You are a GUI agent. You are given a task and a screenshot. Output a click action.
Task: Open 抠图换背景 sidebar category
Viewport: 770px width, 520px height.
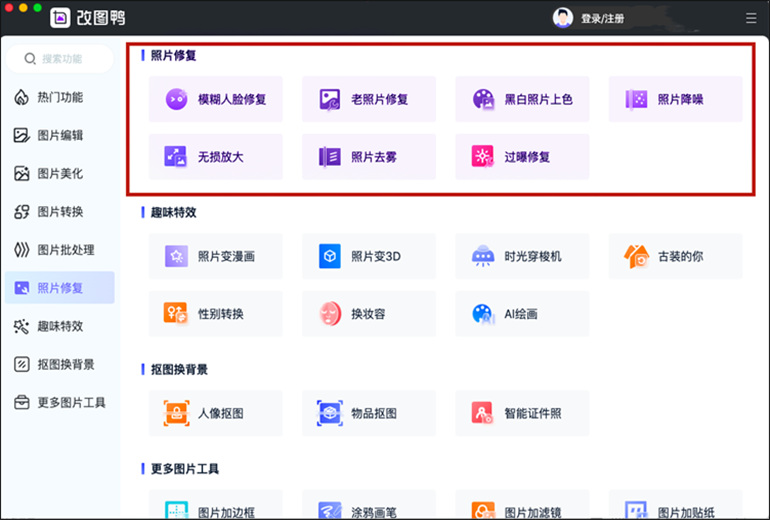(60, 364)
